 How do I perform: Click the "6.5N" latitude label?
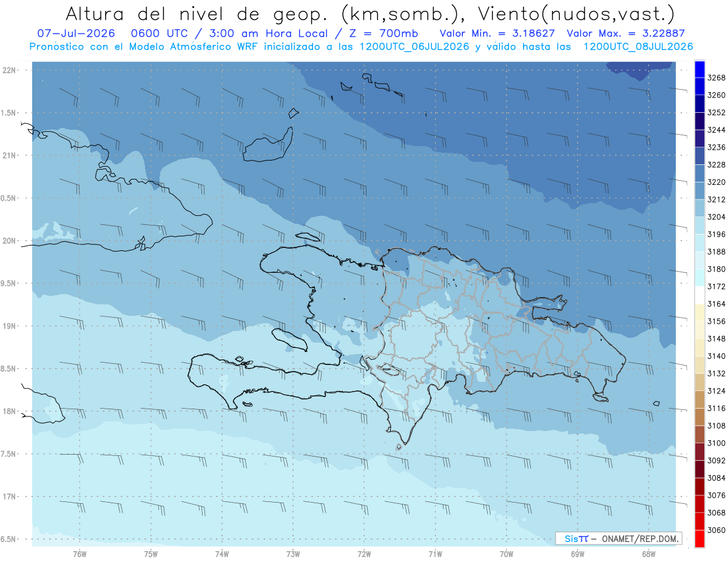(8, 539)
